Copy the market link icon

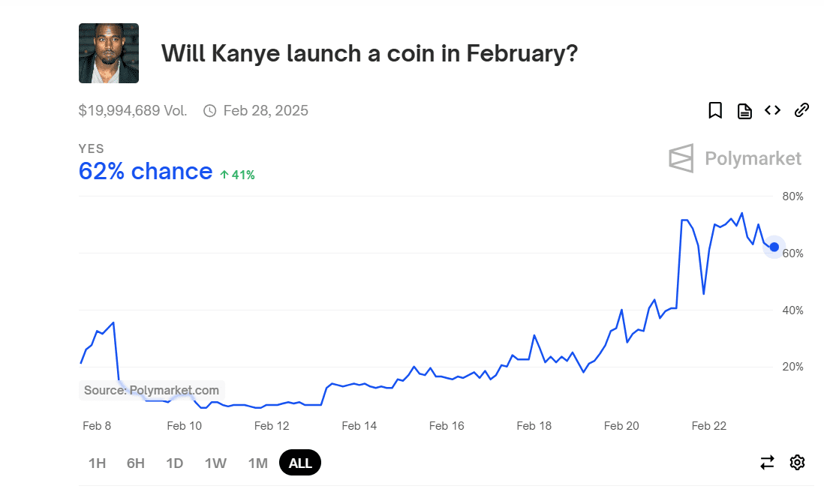801,110
